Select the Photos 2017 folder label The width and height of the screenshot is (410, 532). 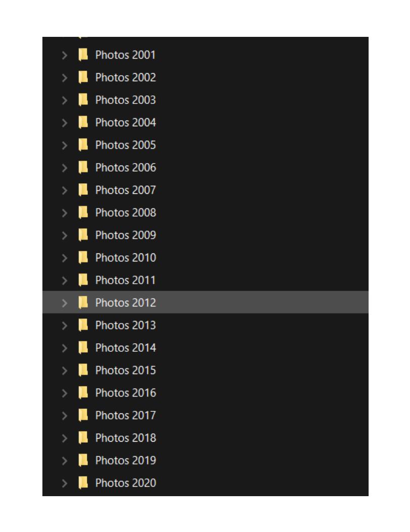click(126, 415)
